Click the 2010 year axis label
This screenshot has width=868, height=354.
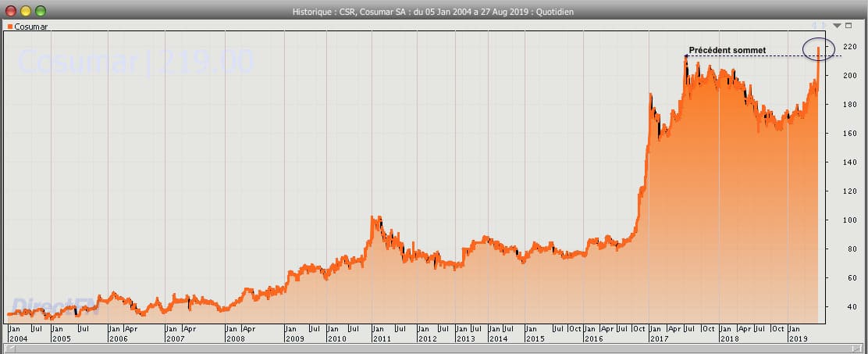pos(336,338)
